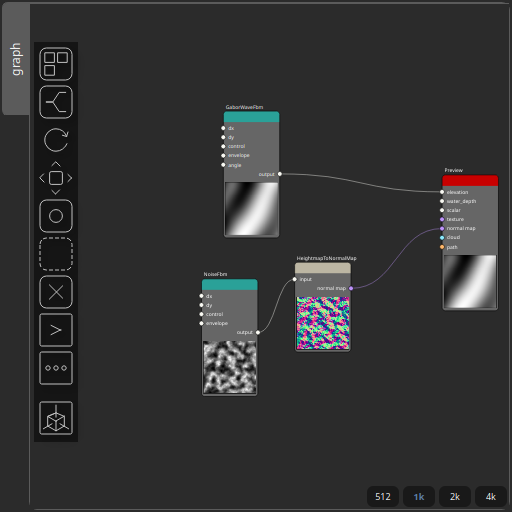Set resolution to 4k

click(491, 497)
